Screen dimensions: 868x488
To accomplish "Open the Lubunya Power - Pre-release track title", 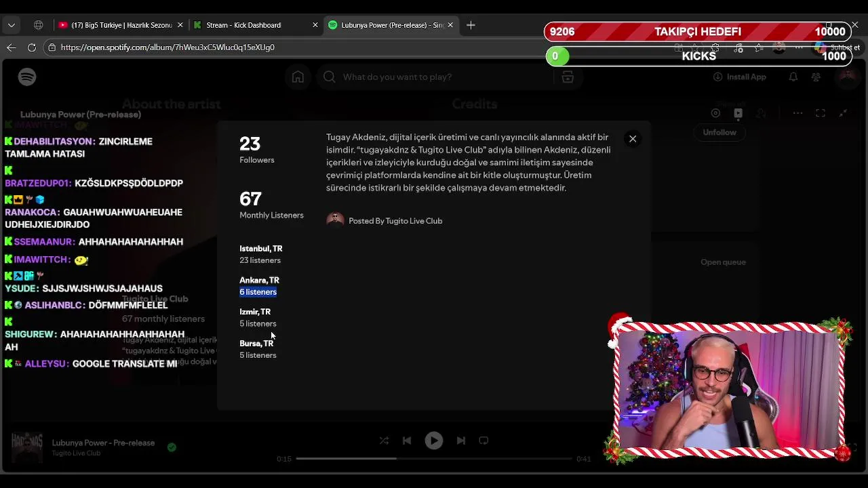I will point(103,443).
